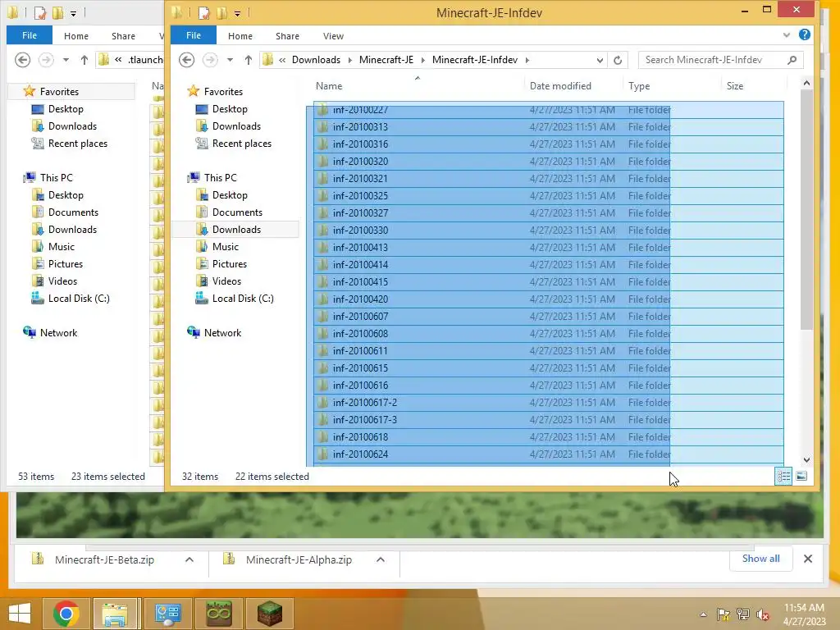Open File menu in Minecraft-JE-Infdev window
The width and height of the screenshot is (840, 630).
194,35
